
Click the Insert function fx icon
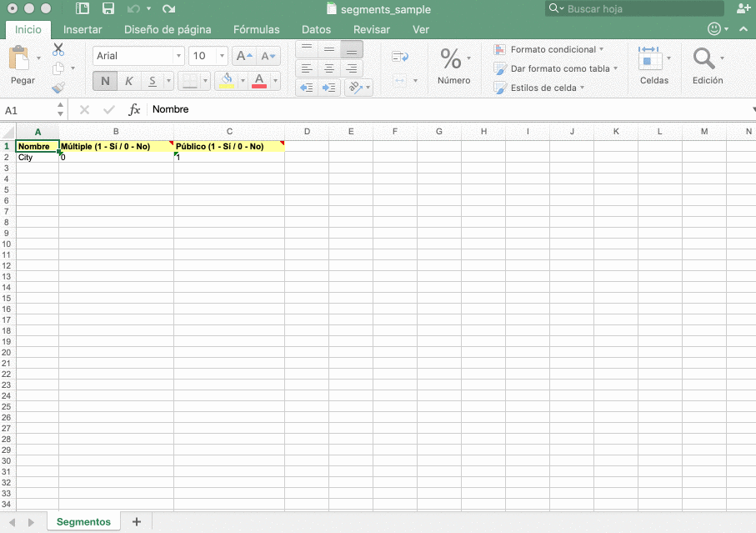pos(134,109)
